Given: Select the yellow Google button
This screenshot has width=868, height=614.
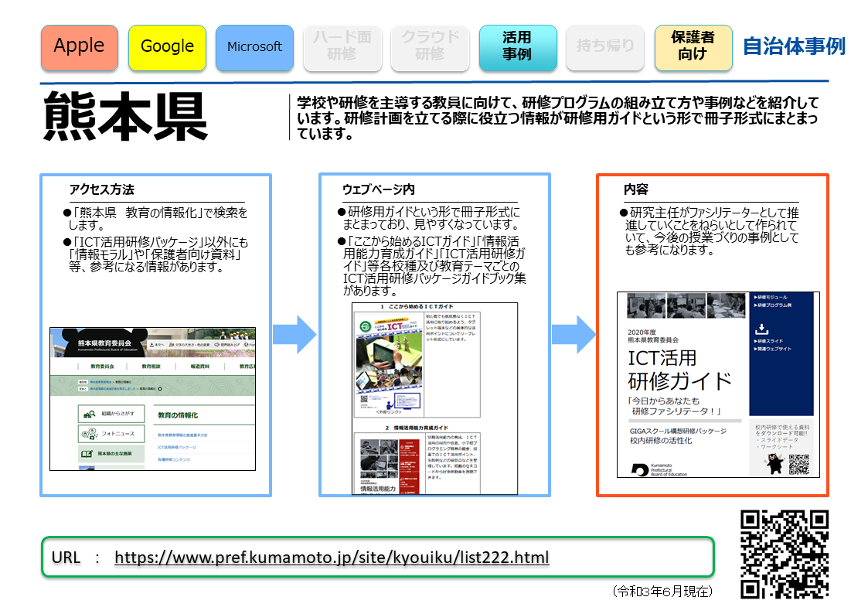Looking at the screenshot, I should coord(167,47).
